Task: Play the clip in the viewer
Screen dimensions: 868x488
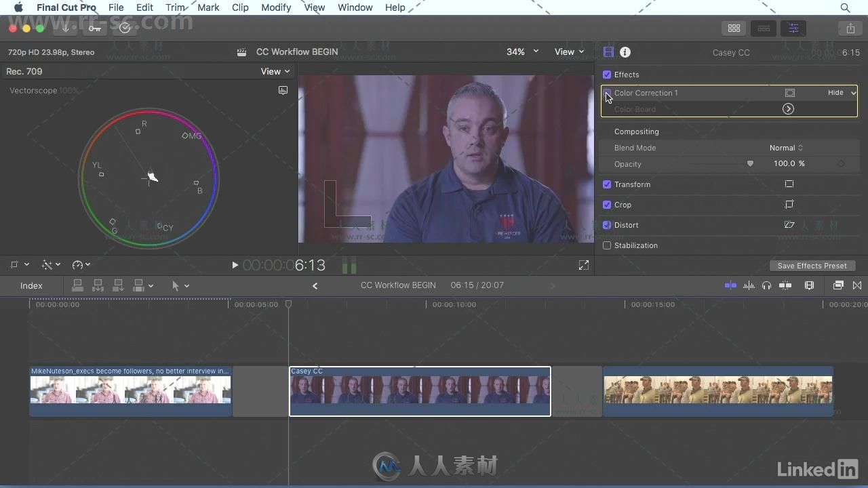Action: 235,265
